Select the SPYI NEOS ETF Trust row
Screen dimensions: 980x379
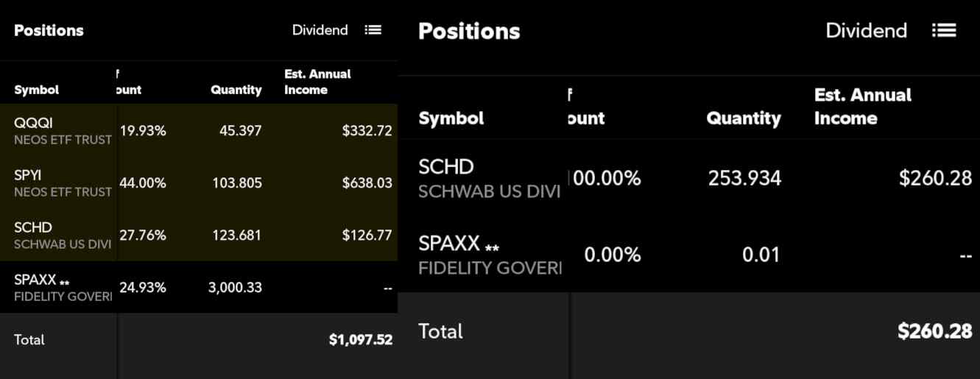click(x=199, y=183)
